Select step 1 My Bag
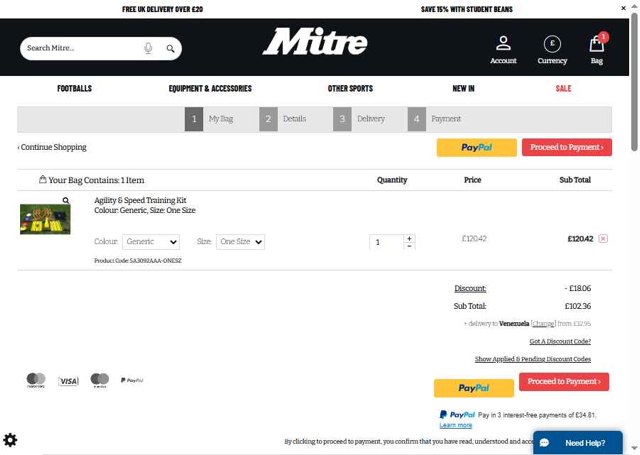Image resolution: width=640 pixels, height=455 pixels. tap(209, 119)
